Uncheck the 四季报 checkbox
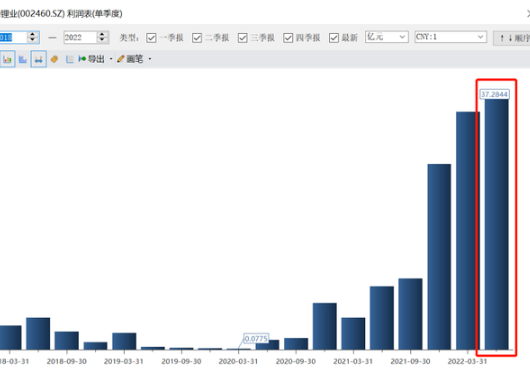530x369 pixels. tap(288, 38)
